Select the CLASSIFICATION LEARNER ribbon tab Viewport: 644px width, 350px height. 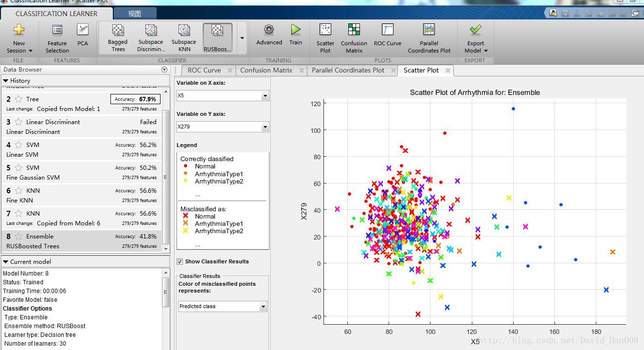pyautogui.click(x=56, y=14)
